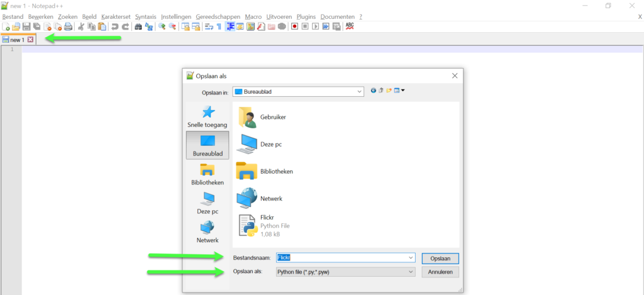Click the User defined language toolbar icon
The image size is (644, 295).
pos(240,26)
